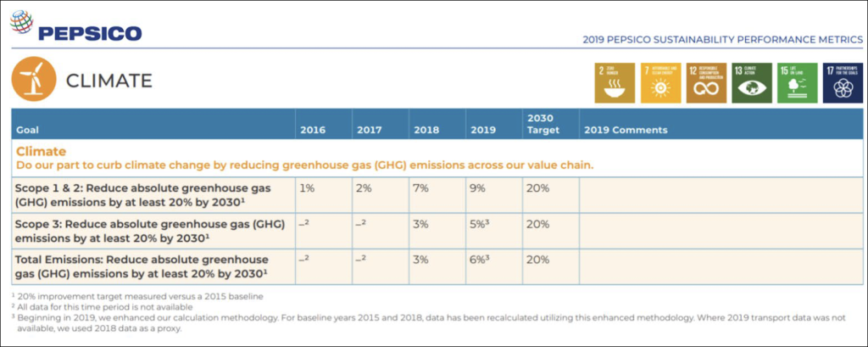
Task: Click the SDG 17 Partnerships for the Goals icon
Action: tap(843, 82)
